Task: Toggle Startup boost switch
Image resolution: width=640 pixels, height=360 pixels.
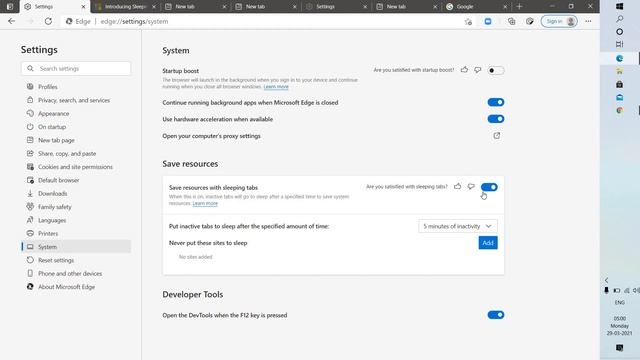Action: (496, 70)
